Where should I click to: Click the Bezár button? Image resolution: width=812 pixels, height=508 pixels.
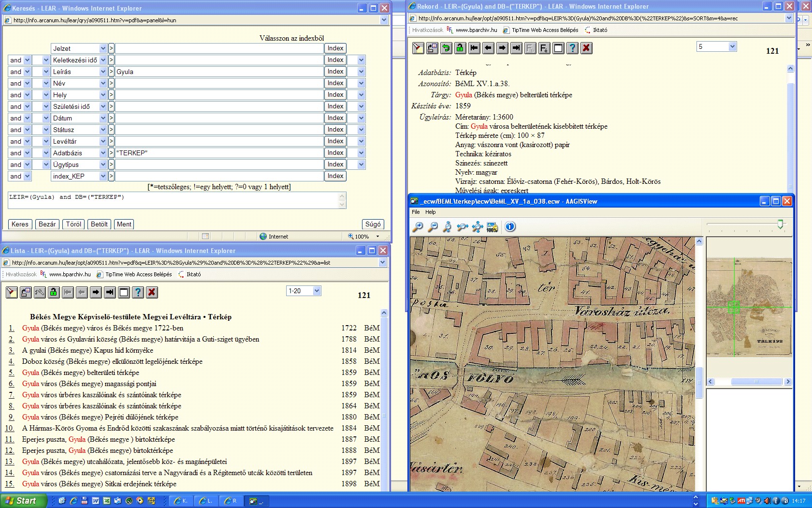click(47, 224)
